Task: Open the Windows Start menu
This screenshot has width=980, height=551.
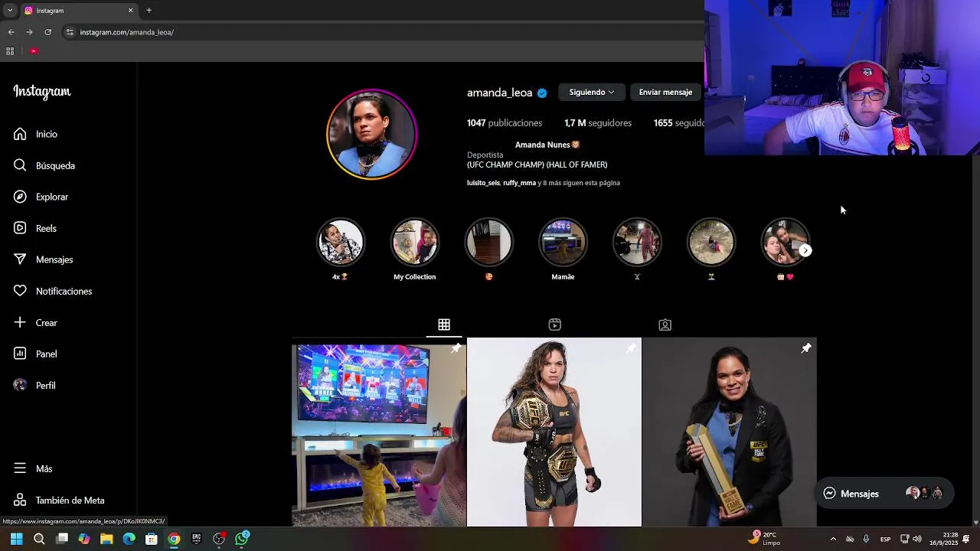Action: (x=16, y=539)
